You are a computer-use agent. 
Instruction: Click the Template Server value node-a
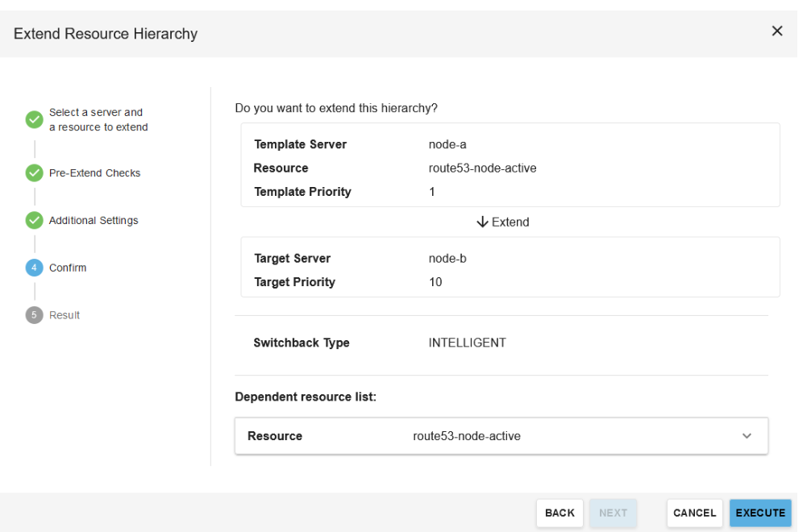[x=447, y=145]
